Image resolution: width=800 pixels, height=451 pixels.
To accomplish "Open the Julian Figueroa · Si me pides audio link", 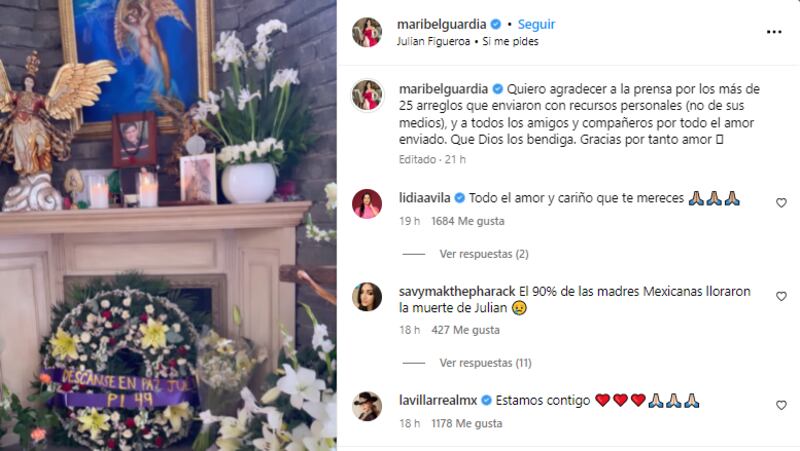I will click(x=467, y=41).
